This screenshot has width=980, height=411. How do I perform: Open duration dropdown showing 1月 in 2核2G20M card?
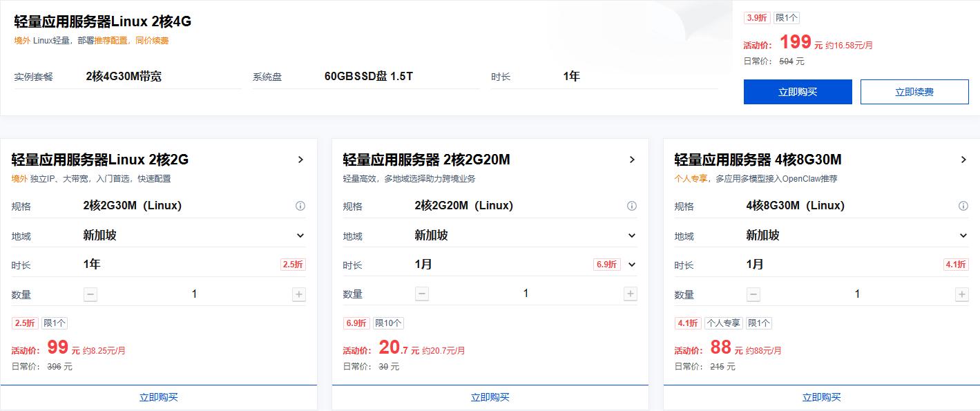(x=632, y=265)
